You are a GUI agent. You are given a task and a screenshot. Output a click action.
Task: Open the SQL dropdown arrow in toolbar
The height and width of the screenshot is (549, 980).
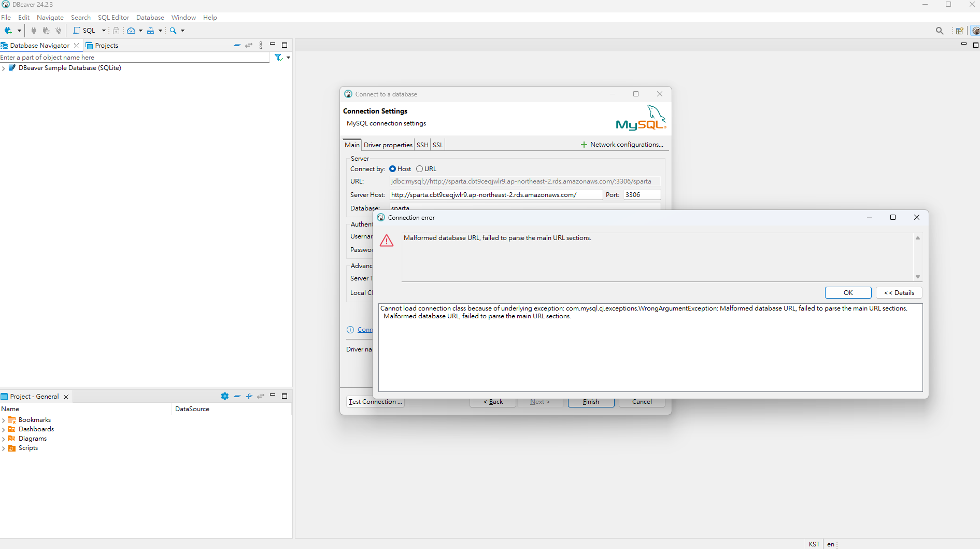[x=104, y=31]
